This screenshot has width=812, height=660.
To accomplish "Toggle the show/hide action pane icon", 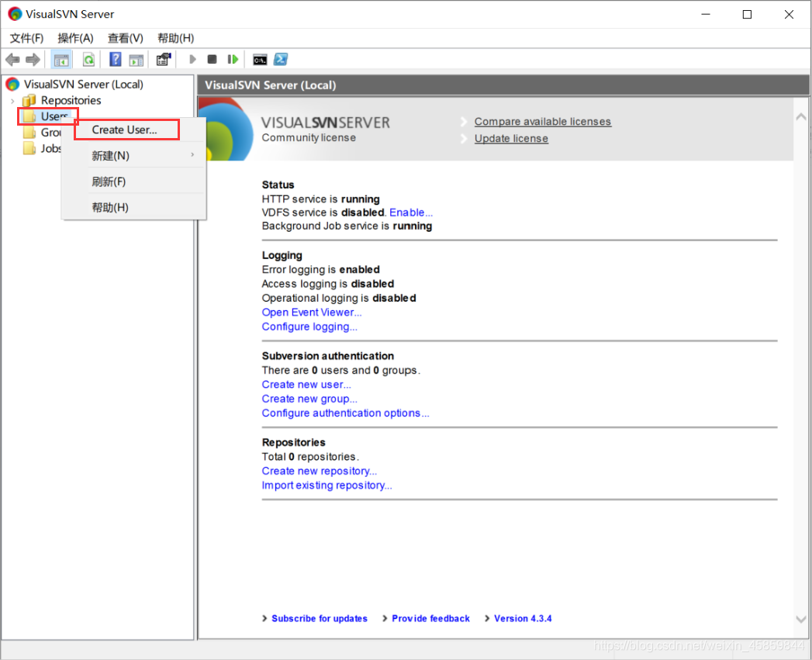I will pyautogui.click(x=136, y=60).
